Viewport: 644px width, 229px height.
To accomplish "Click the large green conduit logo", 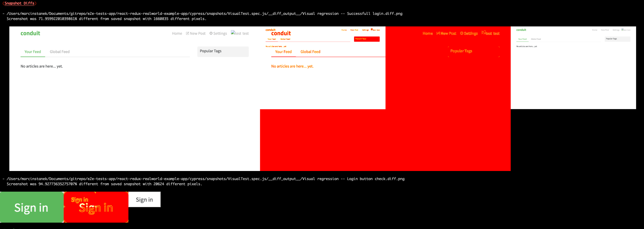I will (x=30, y=33).
